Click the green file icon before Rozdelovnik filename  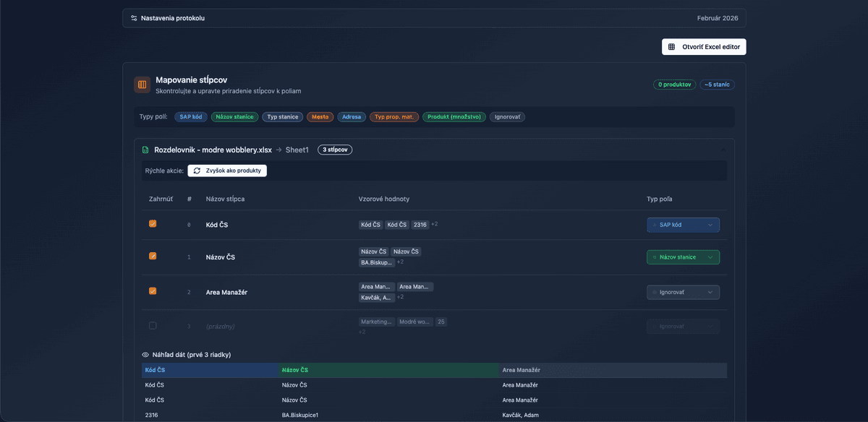tap(146, 150)
